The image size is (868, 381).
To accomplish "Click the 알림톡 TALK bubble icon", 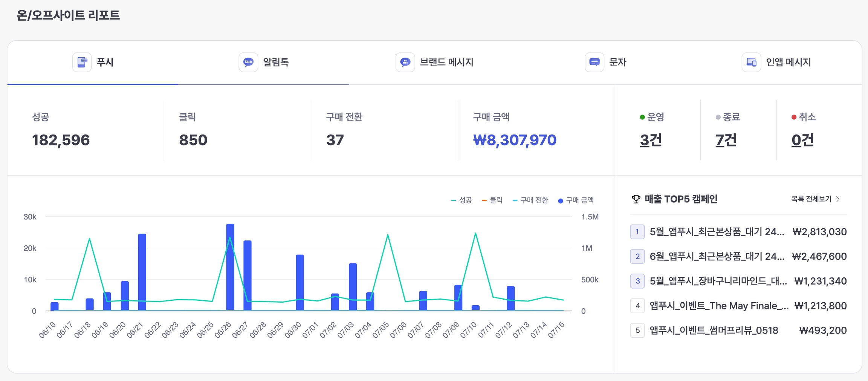I will (x=248, y=62).
